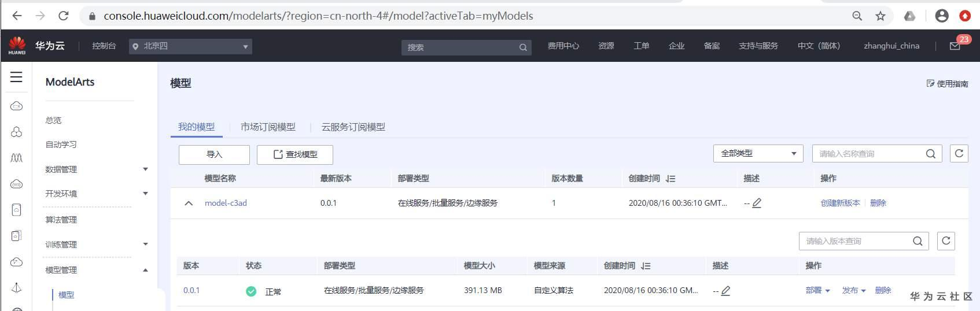Viewport: 980px width, 311px height.
Task: Edit the description of version 0.0.1
Action: click(x=725, y=291)
